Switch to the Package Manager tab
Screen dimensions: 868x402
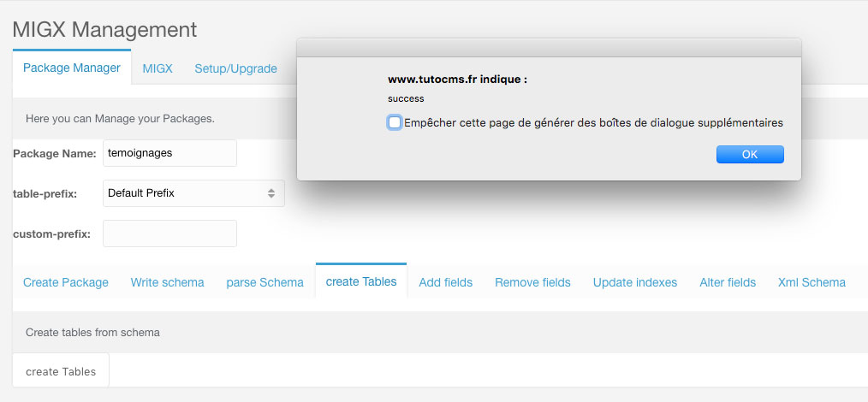[71, 68]
